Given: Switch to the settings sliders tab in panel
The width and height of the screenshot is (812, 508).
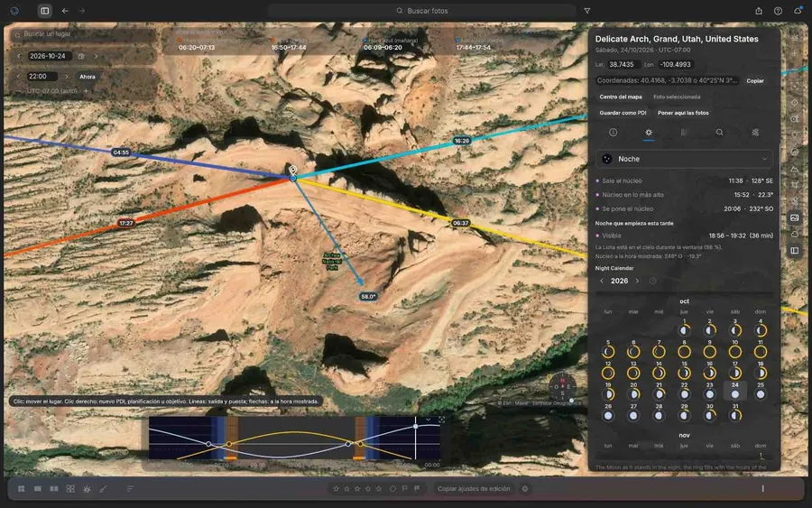Looking at the screenshot, I should [x=755, y=133].
